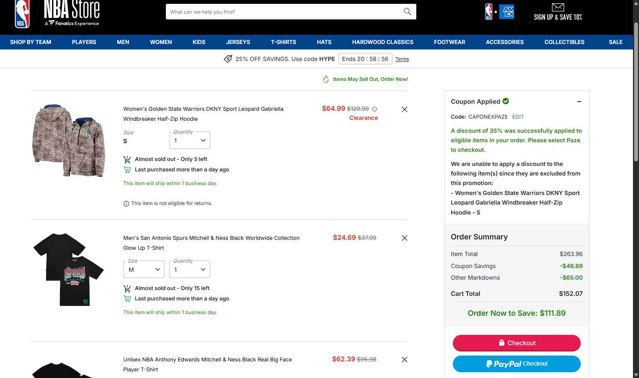Click the info icon beside hoodie's $120.99 price

click(375, 109)
